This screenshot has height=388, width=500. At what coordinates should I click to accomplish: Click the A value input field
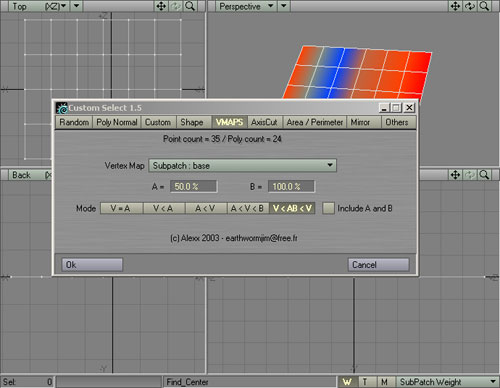(194, 187)
